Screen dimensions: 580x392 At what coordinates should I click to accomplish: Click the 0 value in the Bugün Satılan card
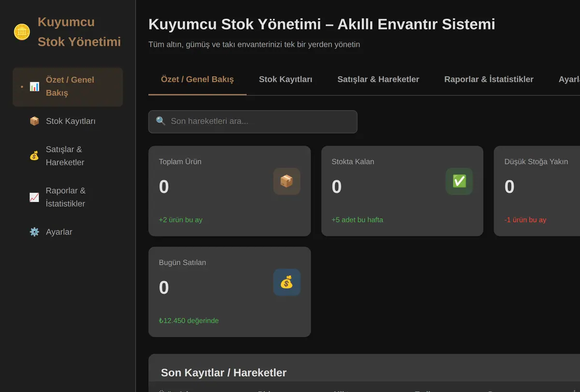pos(164,288)
